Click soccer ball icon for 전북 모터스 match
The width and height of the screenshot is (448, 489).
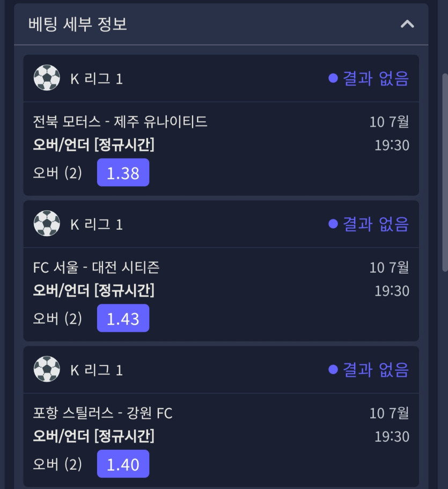pyautogui.click(x=47, y=78)
